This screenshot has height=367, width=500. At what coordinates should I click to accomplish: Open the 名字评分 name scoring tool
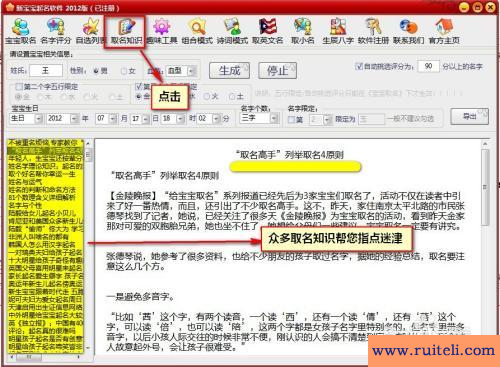pos(56,31)
